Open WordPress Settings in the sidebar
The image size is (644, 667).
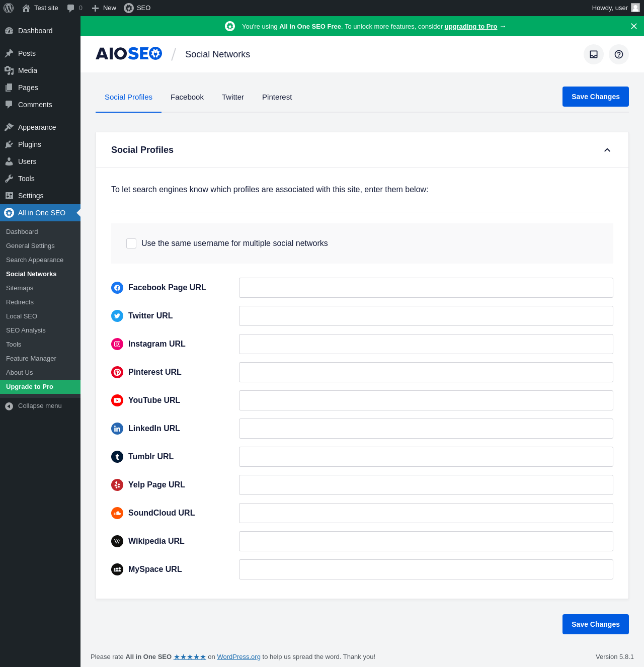pos(40,196)
